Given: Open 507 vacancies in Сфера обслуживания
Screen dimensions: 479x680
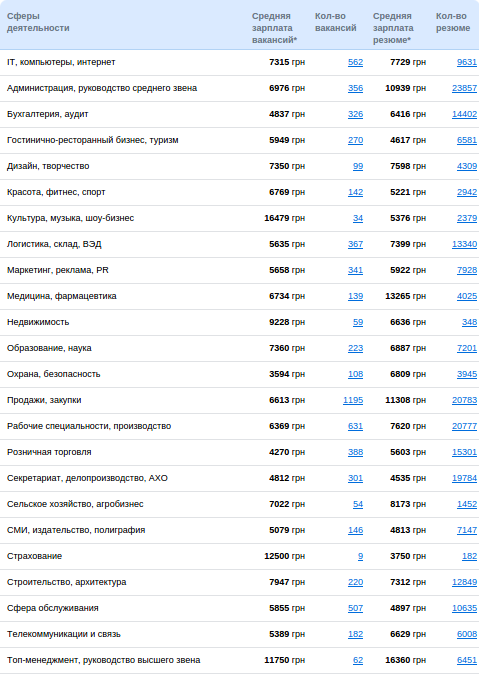Looking at the screenshot, I should 355,609.
